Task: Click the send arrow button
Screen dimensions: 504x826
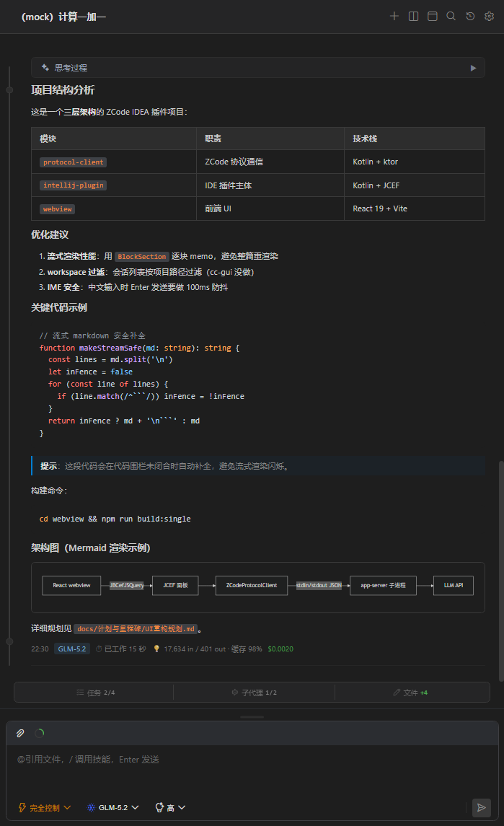Action: pos(482,807)
